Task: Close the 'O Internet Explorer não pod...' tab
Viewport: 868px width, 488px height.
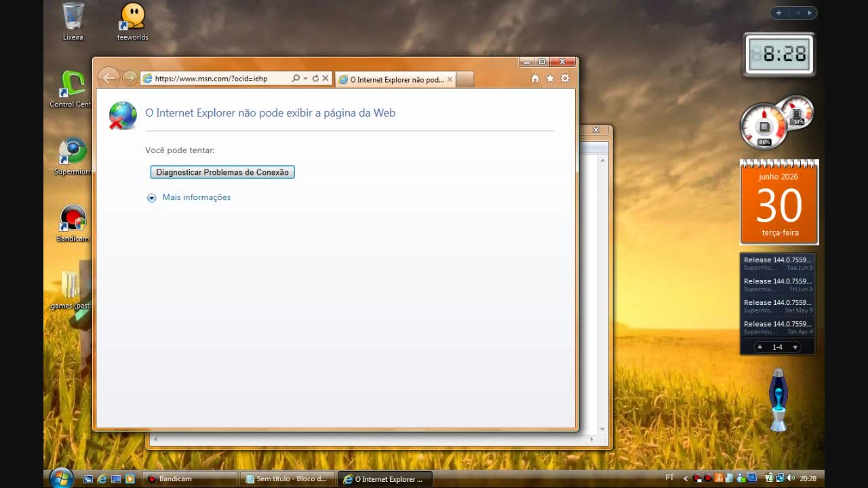Action: point(450,79)
